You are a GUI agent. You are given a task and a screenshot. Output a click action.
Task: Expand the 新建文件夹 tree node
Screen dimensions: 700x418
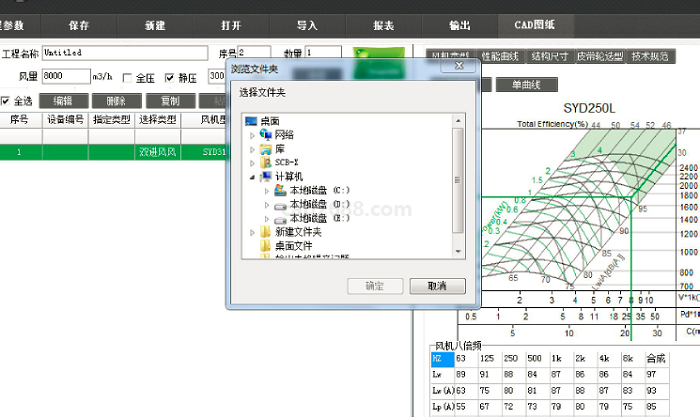point(253,231)
